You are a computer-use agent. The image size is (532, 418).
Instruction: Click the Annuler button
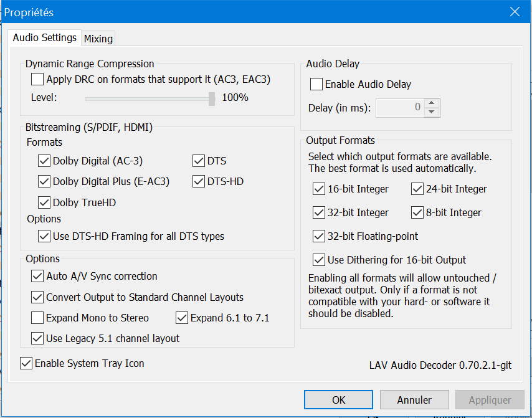tap(414, 400)
